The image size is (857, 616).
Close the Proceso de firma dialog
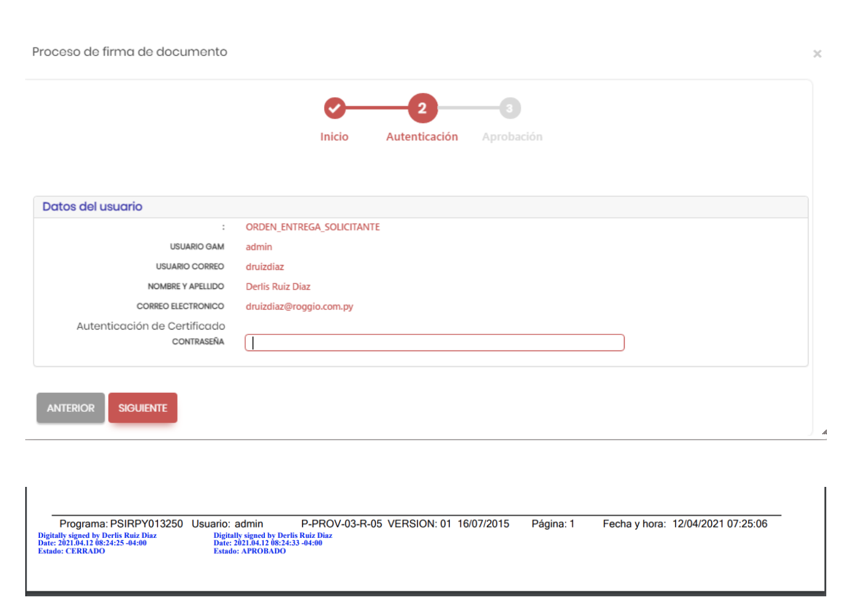coord(817,54)
